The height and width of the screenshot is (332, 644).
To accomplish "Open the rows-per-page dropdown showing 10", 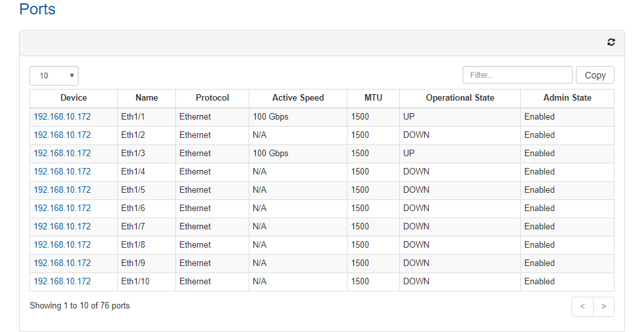I will click(54, 76).
